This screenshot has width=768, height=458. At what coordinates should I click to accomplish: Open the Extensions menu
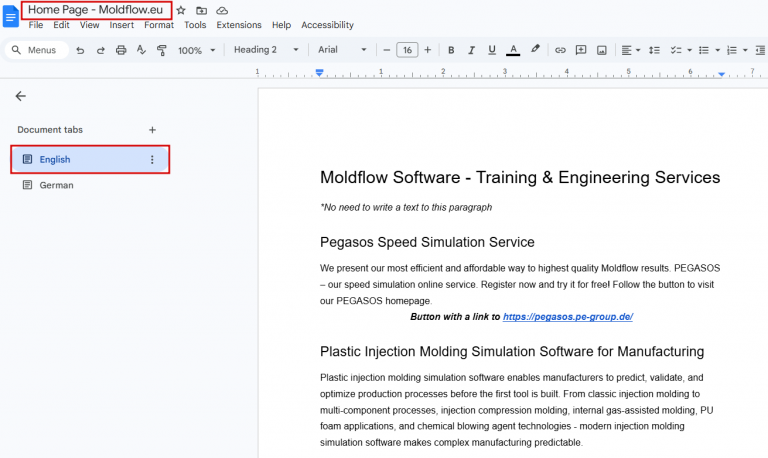238,25
